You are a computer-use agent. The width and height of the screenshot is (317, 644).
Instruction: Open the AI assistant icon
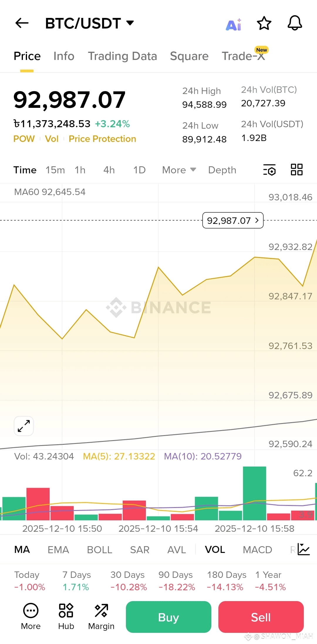tap(234, 24)
